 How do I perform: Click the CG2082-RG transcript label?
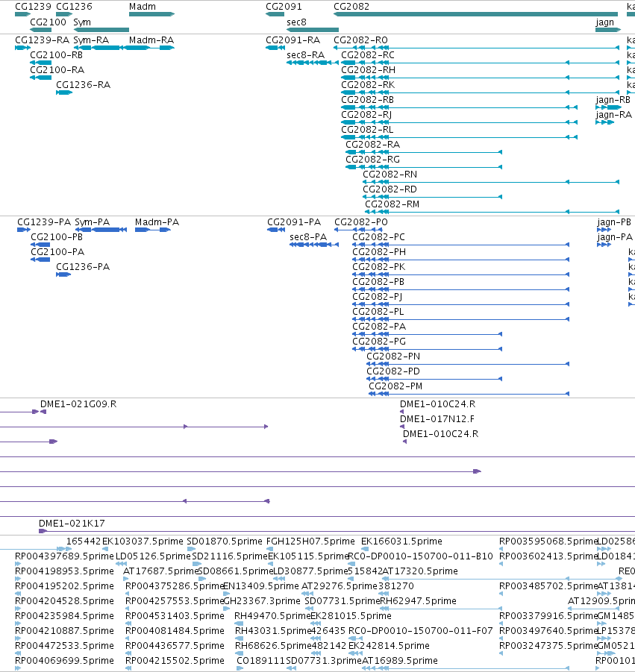(372, 160)
